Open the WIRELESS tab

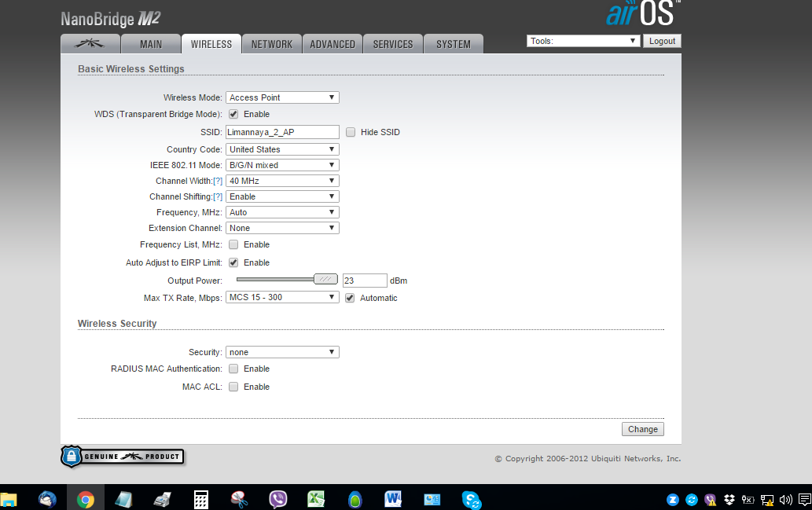click(x=211, y=44)
